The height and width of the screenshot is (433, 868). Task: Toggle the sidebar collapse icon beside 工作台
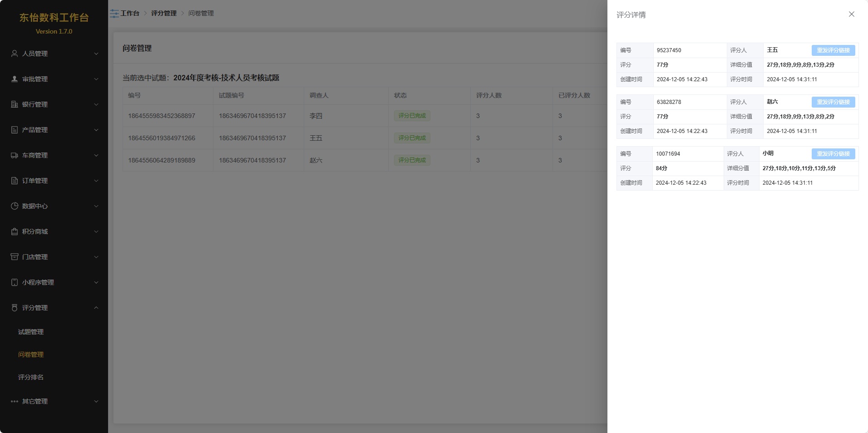tap(114, 14)
